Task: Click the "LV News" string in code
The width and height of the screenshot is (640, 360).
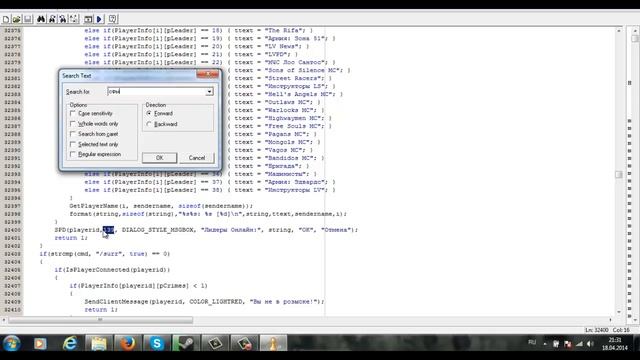Action: pos(283,47)
